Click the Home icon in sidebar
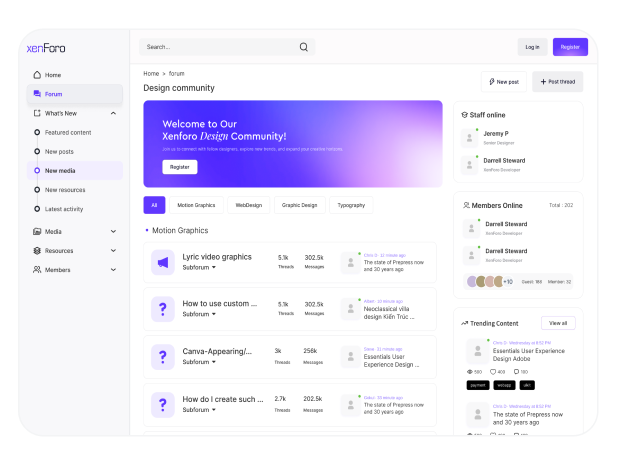Screen dimensions: 618x464 (x=37, y=75)
